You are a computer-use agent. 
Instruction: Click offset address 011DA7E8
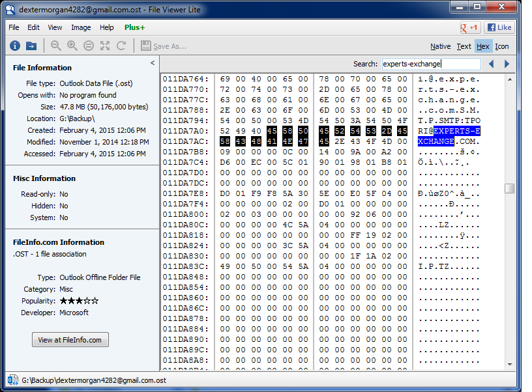(185, 193)
